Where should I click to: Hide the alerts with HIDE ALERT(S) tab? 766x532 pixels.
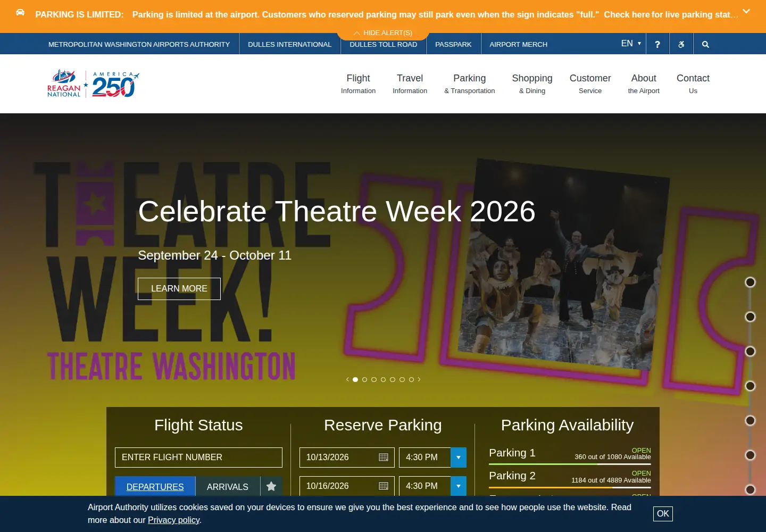click(383, 33)
